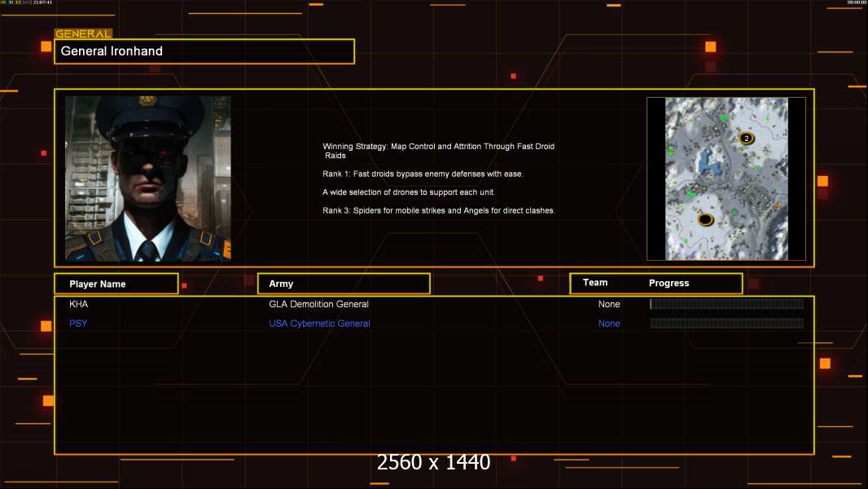Image resolution: width=868 pixels, height=489 pixels.
Task: Click the blue frozen lake on the minimap
Action: click(x=708, y=161)
